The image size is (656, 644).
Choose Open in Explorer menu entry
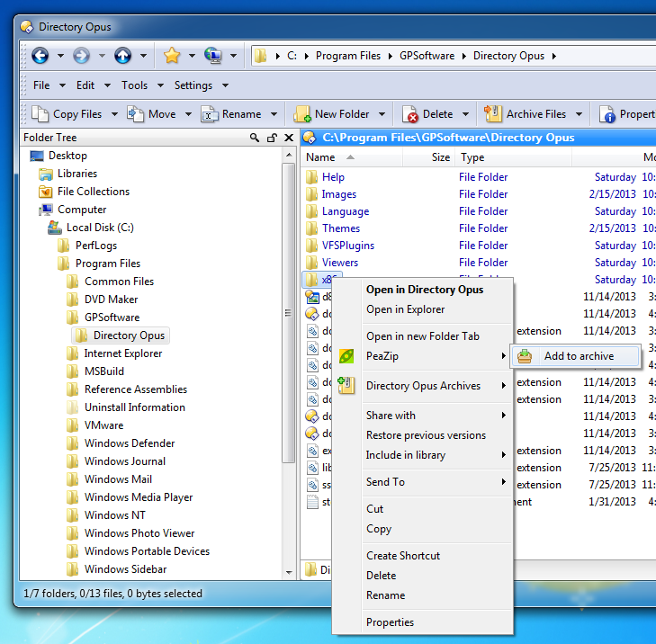tap(406, 309)
